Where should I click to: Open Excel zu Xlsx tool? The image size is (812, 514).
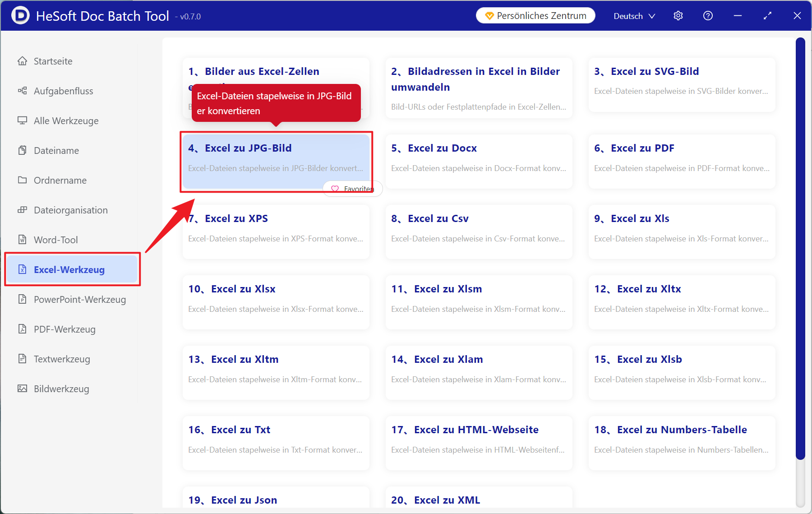pyautogui.click(x=276, y=302)
